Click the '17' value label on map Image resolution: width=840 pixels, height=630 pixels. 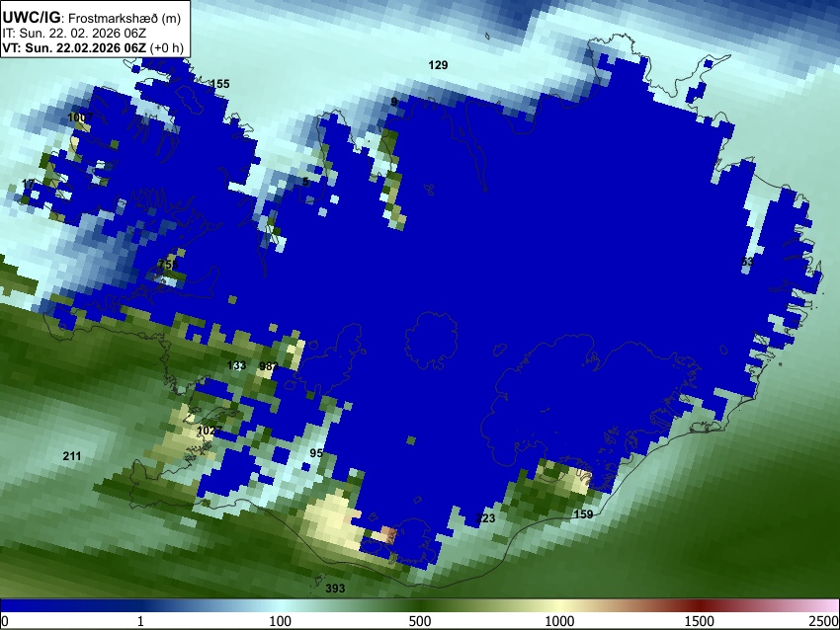(29, 185)
